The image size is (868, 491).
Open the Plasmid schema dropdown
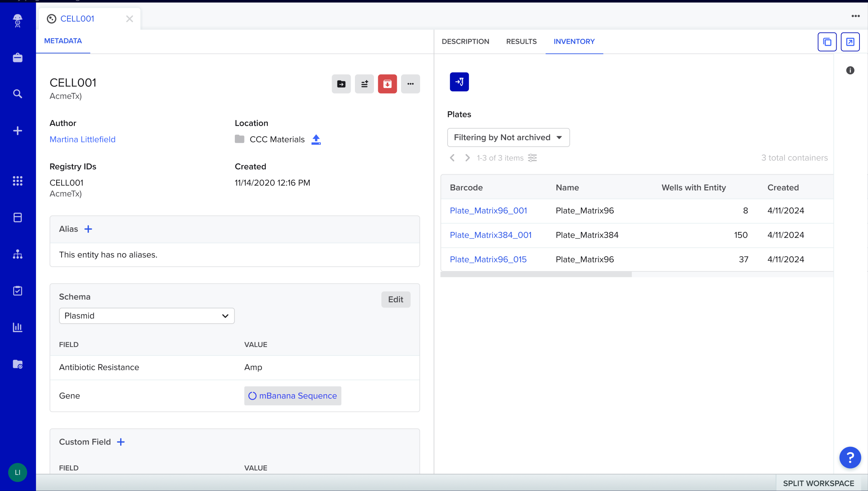147,316
